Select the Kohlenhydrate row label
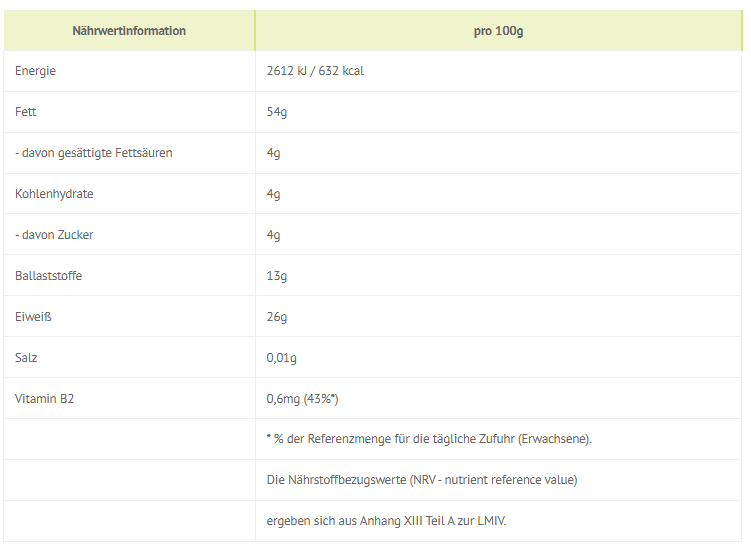The width and height of the screenshot is (751, 555). (54, 194)
